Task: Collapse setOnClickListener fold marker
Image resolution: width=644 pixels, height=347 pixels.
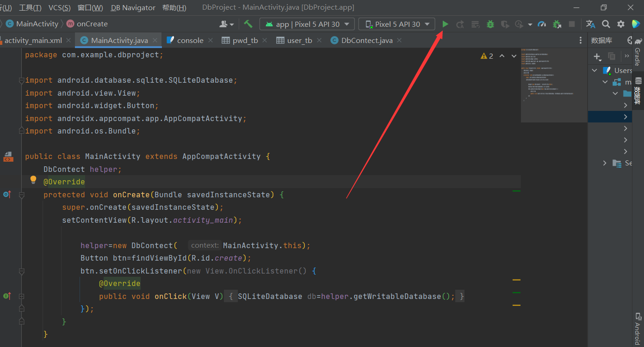Action: [21, 271]
